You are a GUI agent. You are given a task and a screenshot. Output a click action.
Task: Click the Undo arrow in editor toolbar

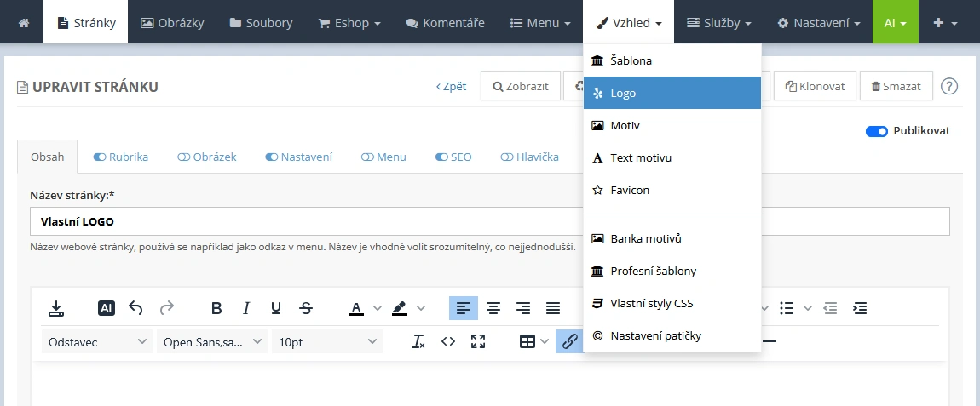pos(135,308)
